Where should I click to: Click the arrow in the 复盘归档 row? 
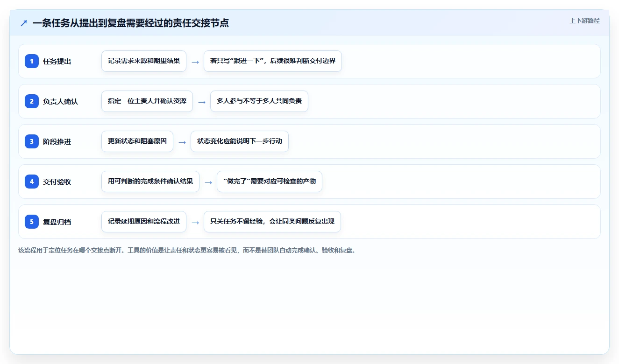(x=195, y=222)
